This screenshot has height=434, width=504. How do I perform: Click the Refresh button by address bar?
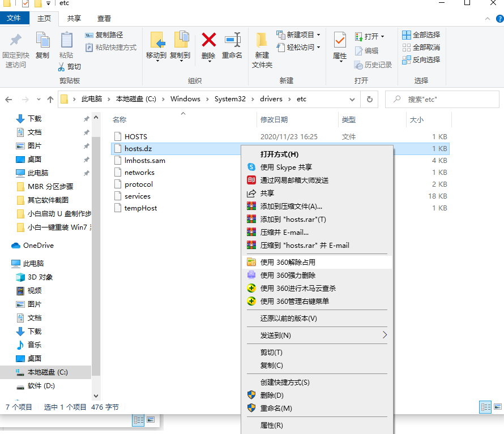(x=370, y=99)
